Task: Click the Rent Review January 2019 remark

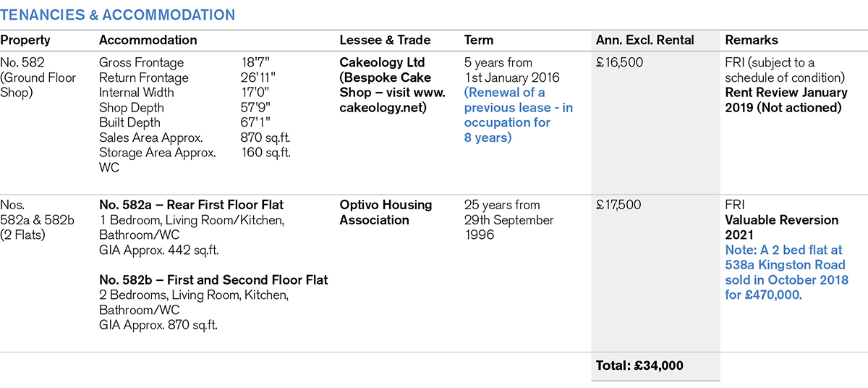Action: [x=786, y=100]
